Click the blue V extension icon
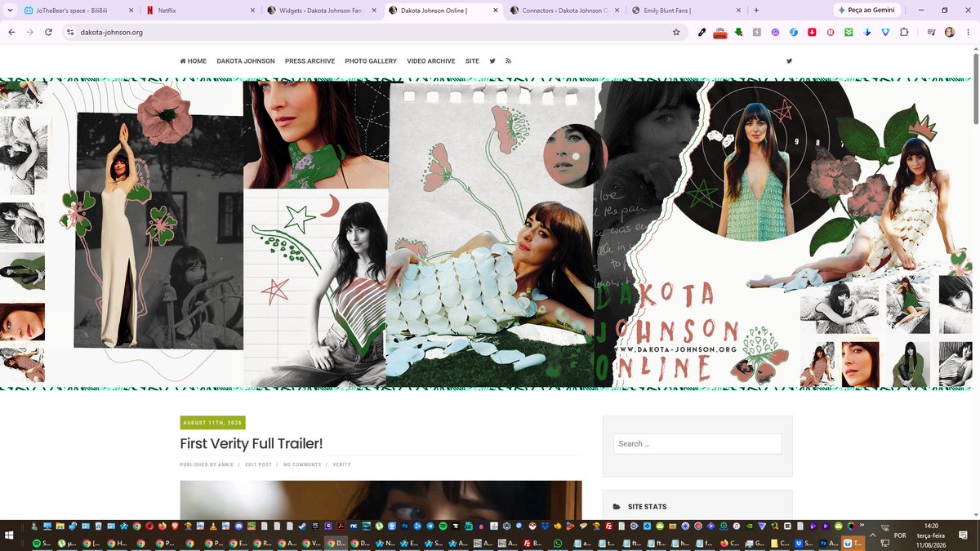Viewport: 980px width, 551px height. click(x=885, y=32)
